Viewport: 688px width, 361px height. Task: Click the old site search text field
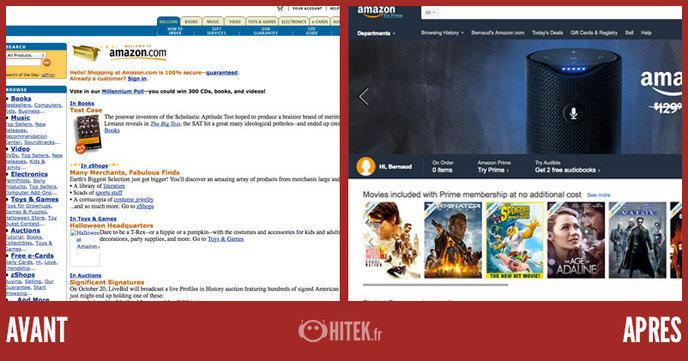click(24, 63)
